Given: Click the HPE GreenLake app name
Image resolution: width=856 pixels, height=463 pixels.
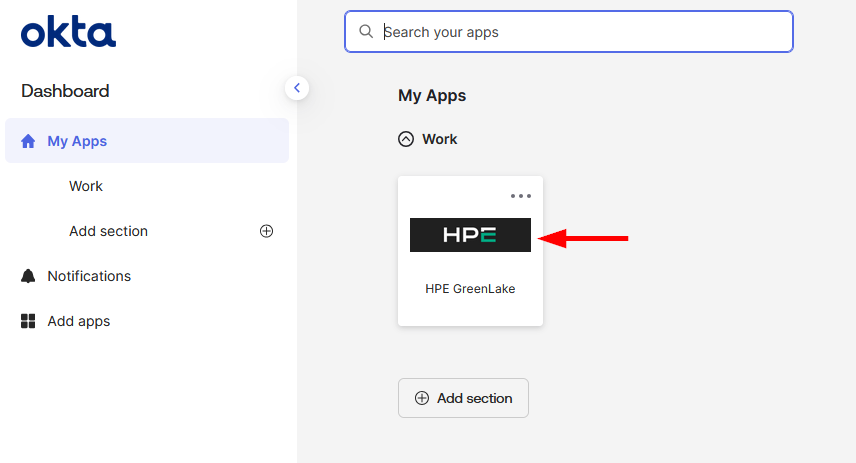Looking at the screenshot, I should [x=470, y=289].
